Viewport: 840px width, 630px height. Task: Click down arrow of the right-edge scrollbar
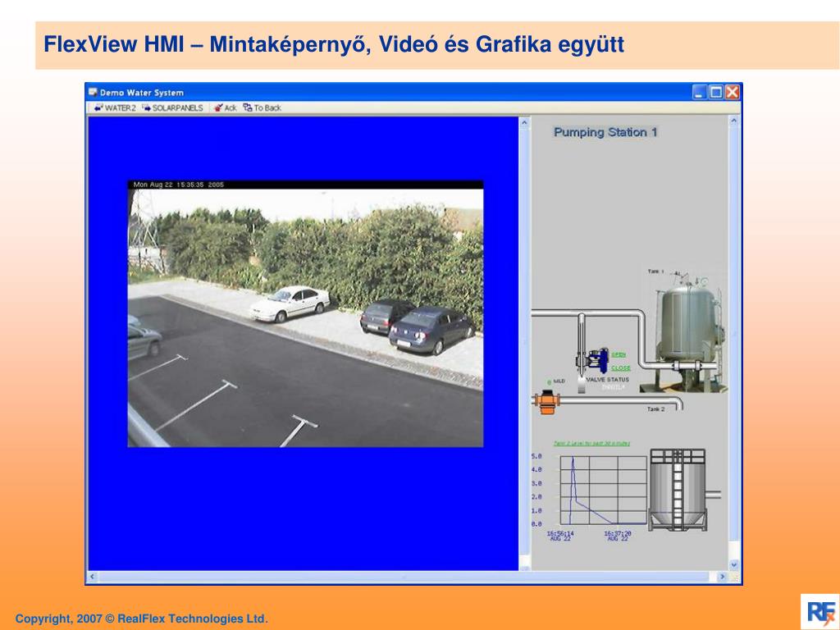coord(734,564)
